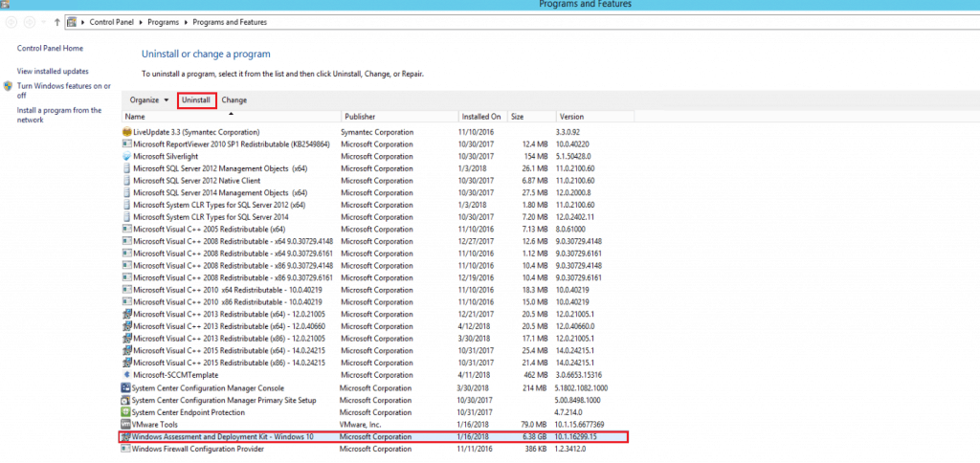Click the 386 KB size cell

click(x=536, y=449)
